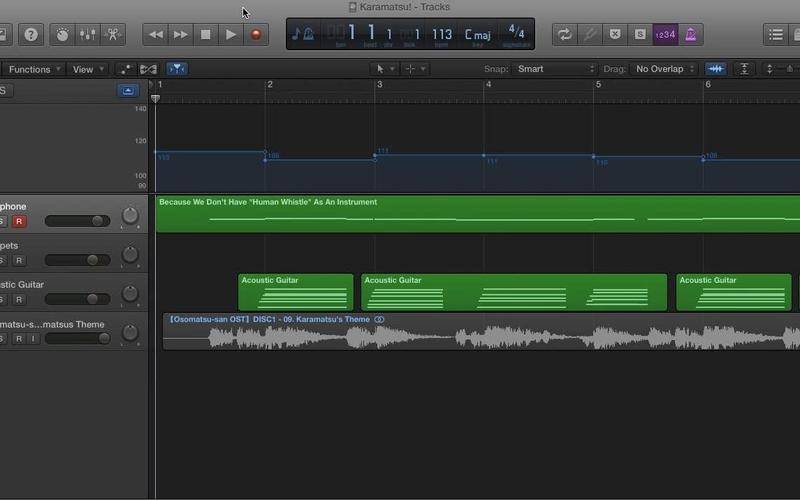800x500 pixels.
Task: Toggle Cycle mode on
Action: click(x=565, y=34)
